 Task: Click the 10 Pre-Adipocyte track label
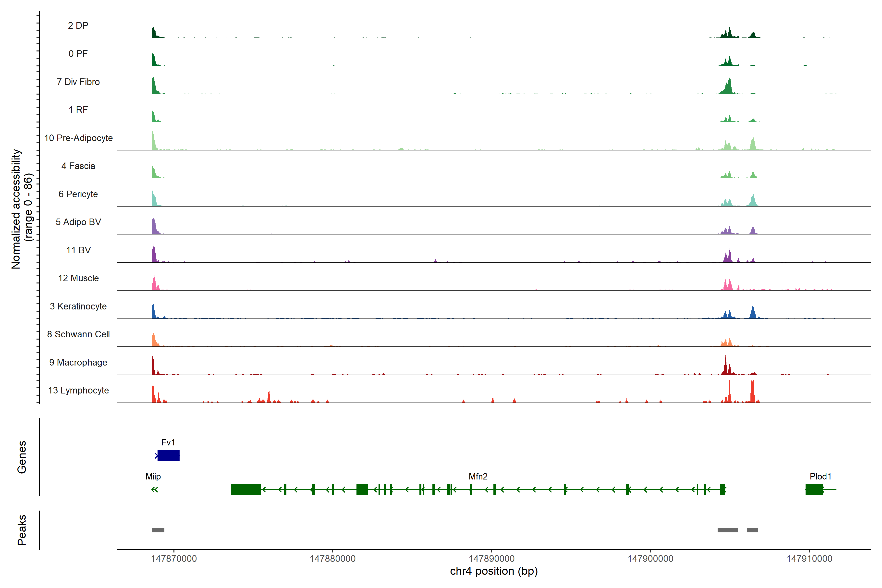(78, 138)
